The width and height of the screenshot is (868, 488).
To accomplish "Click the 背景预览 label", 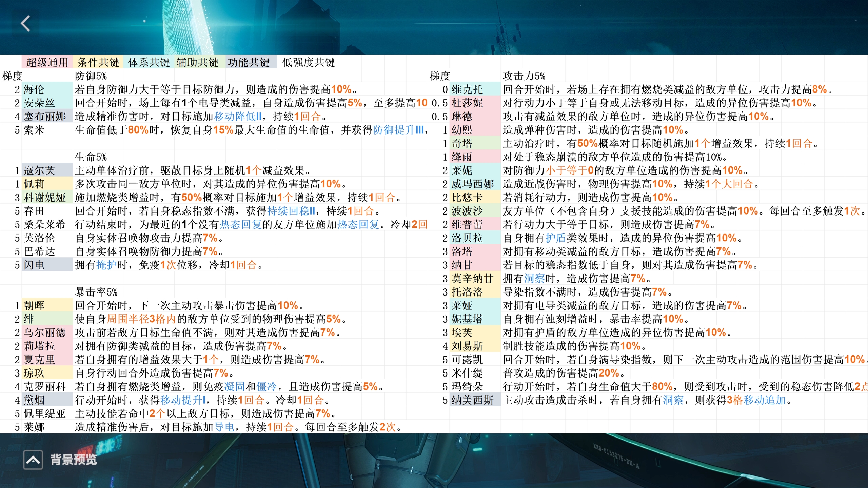I will [x=74, y=460].
